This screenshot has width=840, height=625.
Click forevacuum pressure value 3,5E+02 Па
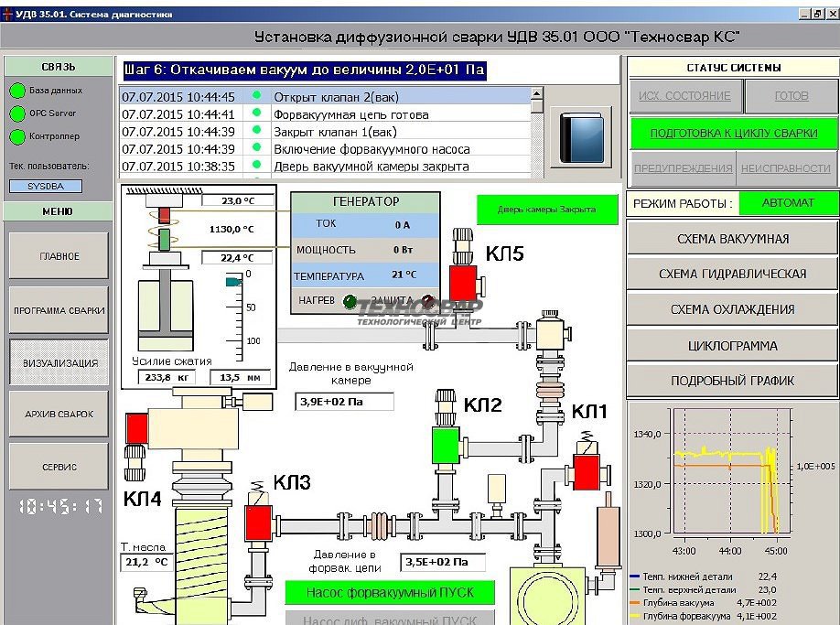point(443,563)
